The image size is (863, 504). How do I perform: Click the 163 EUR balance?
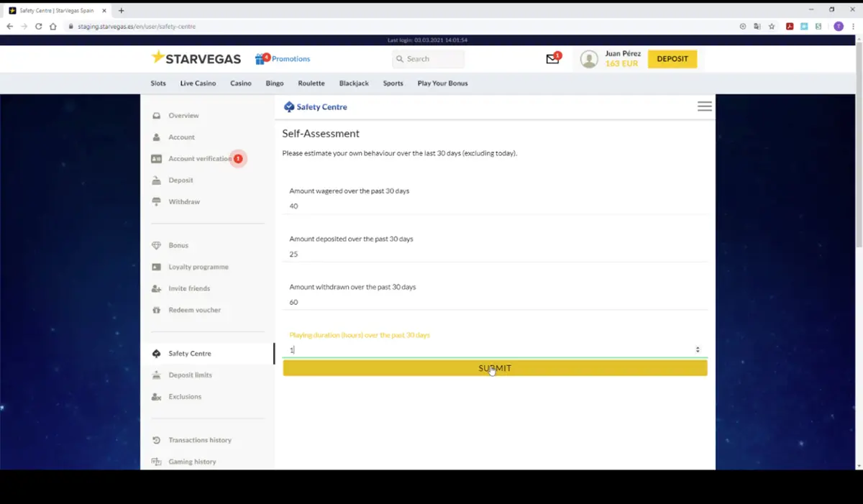[621, 64]
